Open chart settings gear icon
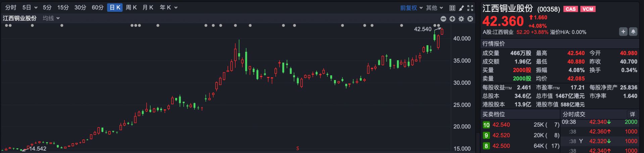Viewport: 644px width, 153px height. pyautogui.click(x=461, y=19)
